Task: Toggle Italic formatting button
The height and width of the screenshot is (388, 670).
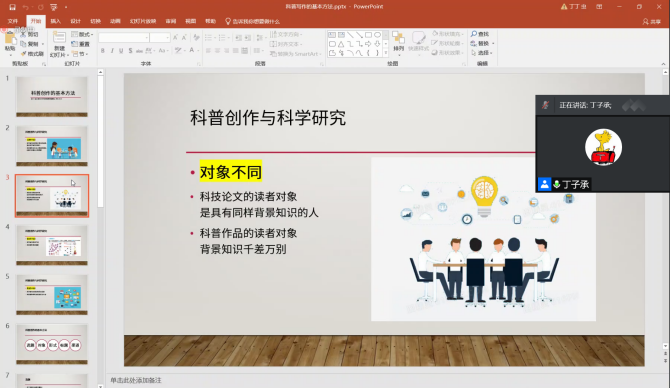Action: [112, 50]
